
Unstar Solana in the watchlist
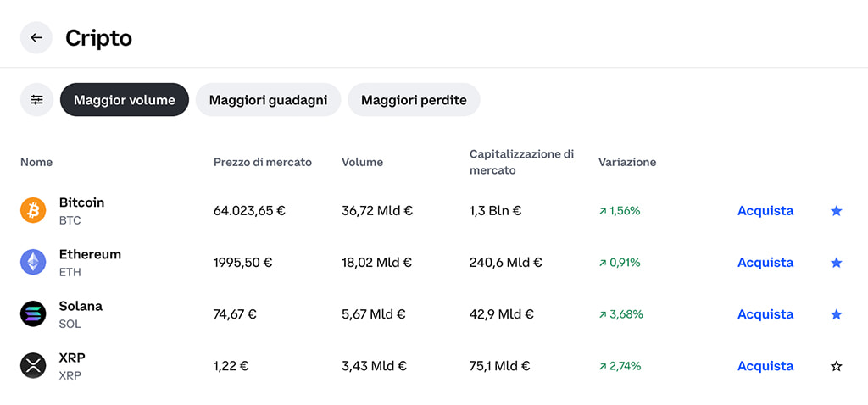click(837, 314)
